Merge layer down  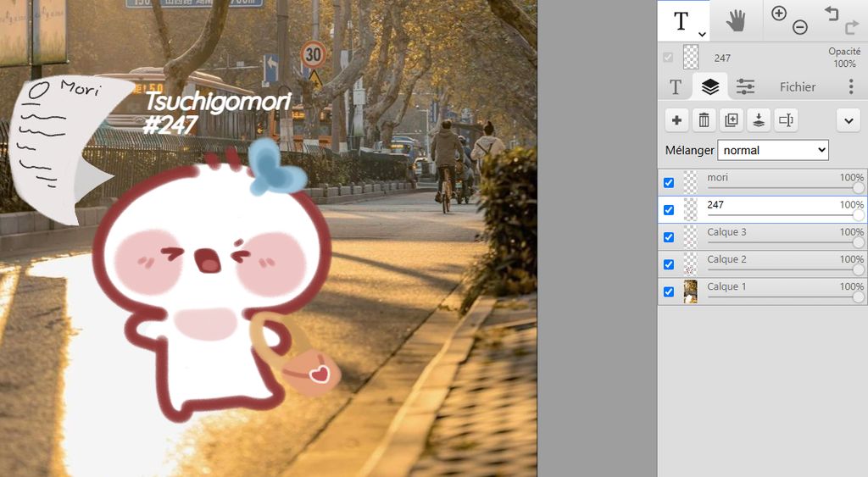(x=759, y=120)
